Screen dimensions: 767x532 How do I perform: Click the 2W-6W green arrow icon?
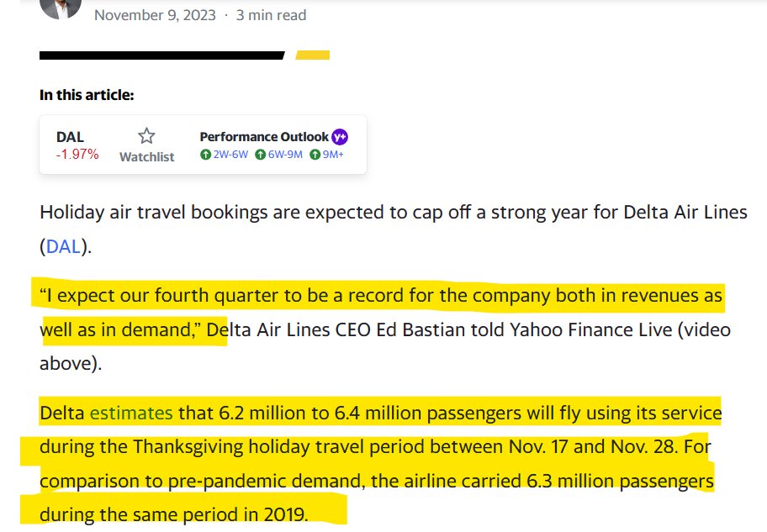coord(204,155)
